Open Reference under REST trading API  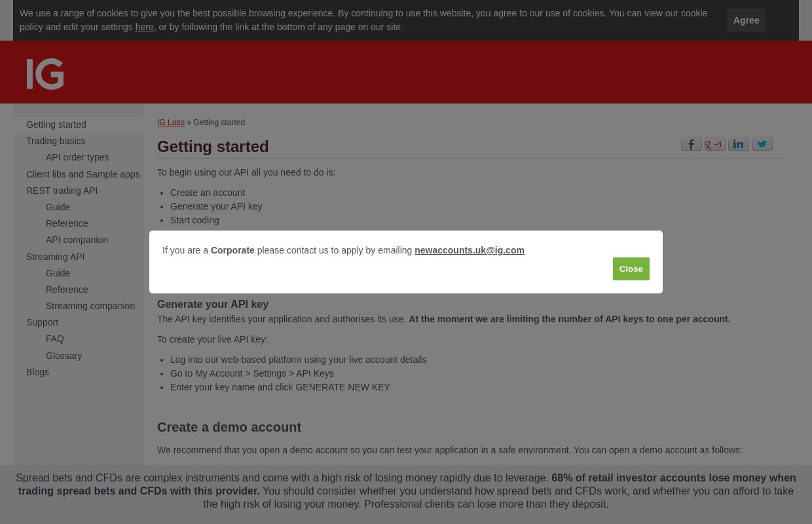[x=67, y=223]
